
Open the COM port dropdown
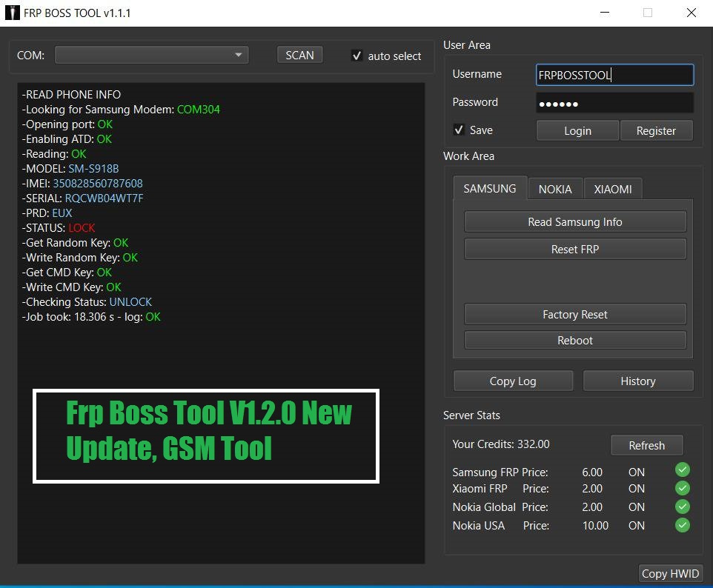[151, 55]
